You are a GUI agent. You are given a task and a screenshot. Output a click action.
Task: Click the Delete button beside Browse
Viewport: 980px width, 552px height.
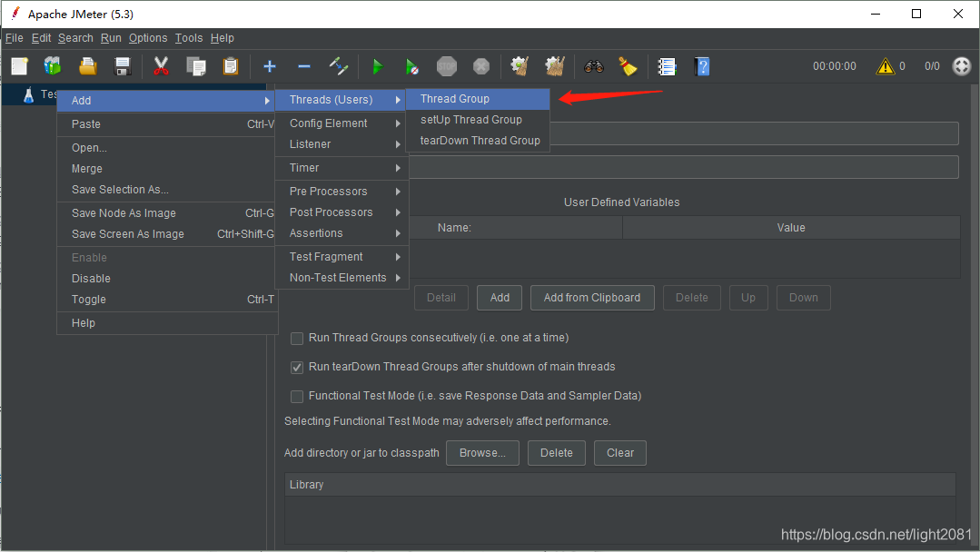tap(556, 453)
